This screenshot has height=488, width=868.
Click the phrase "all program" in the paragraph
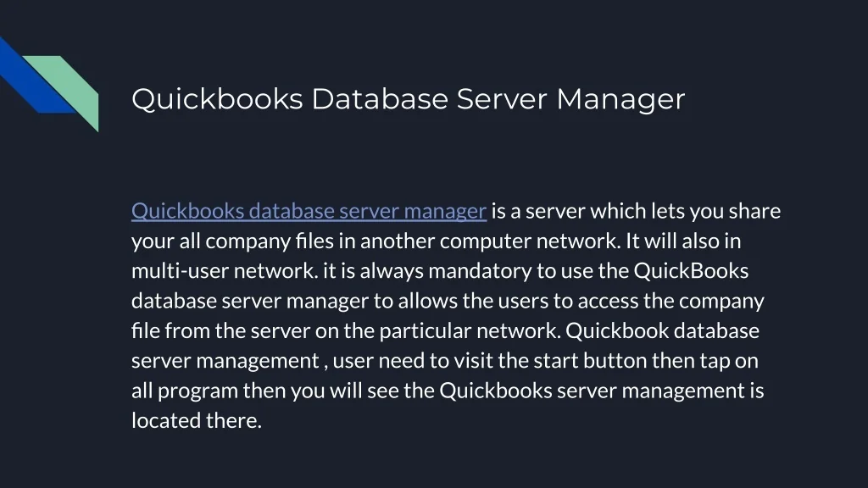185,391
